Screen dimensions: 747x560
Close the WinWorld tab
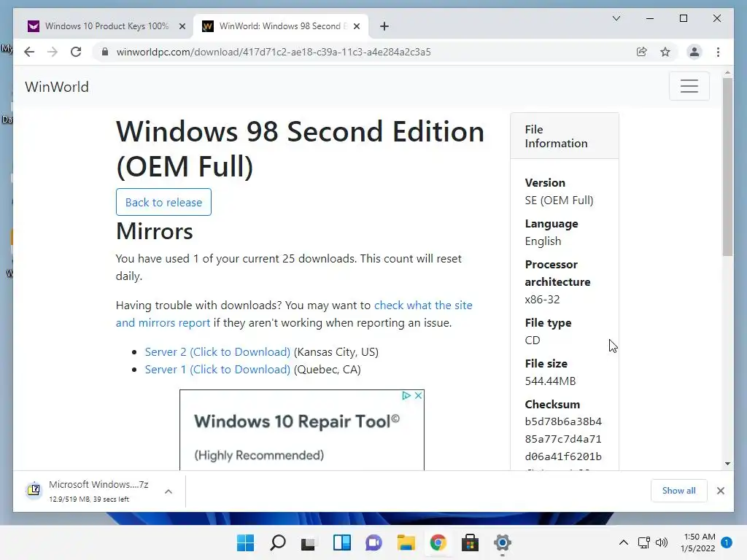(357, 27)
